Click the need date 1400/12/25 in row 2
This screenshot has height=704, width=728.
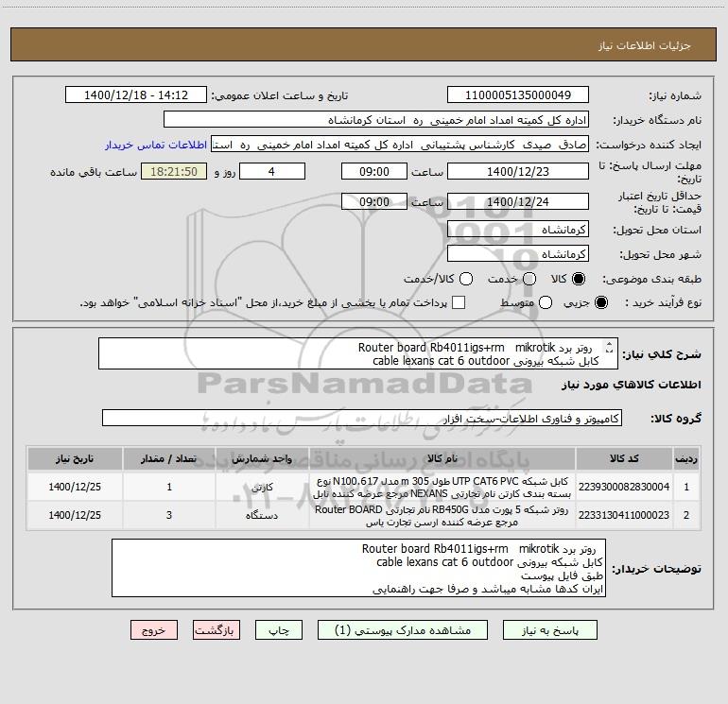click(75, 515)
